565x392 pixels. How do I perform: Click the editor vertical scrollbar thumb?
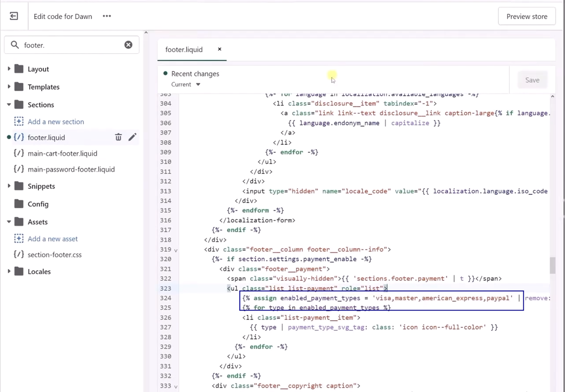tap(552, 265)
